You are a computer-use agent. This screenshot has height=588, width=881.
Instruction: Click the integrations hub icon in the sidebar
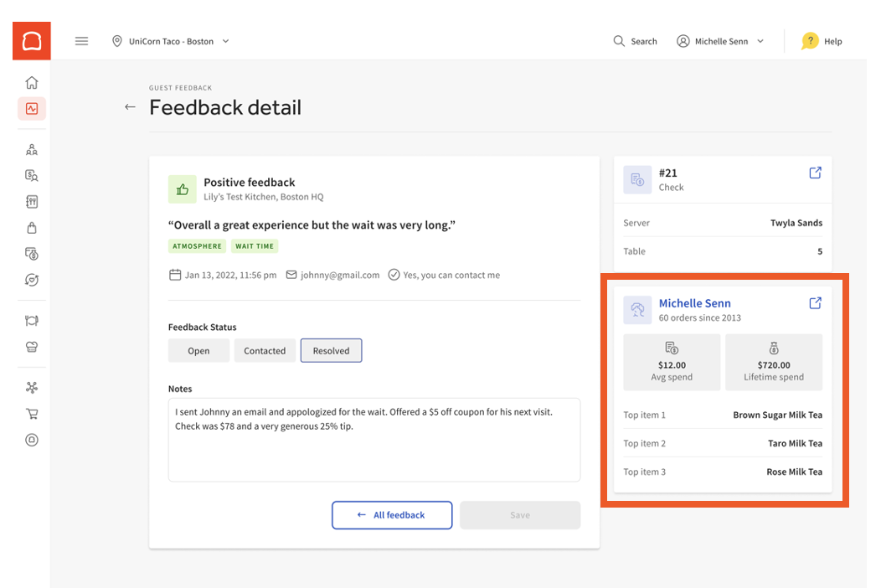tap(31, 387)
